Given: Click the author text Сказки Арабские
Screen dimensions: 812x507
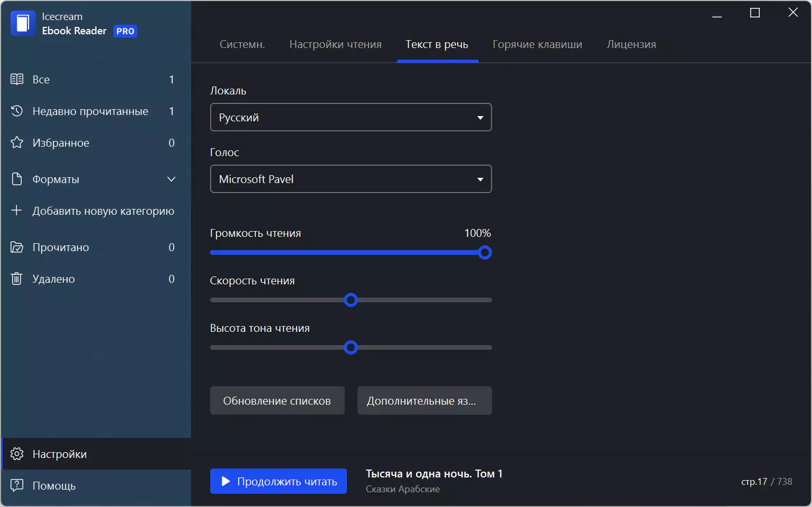Looking at the screenshot, I should click(403, 489).
